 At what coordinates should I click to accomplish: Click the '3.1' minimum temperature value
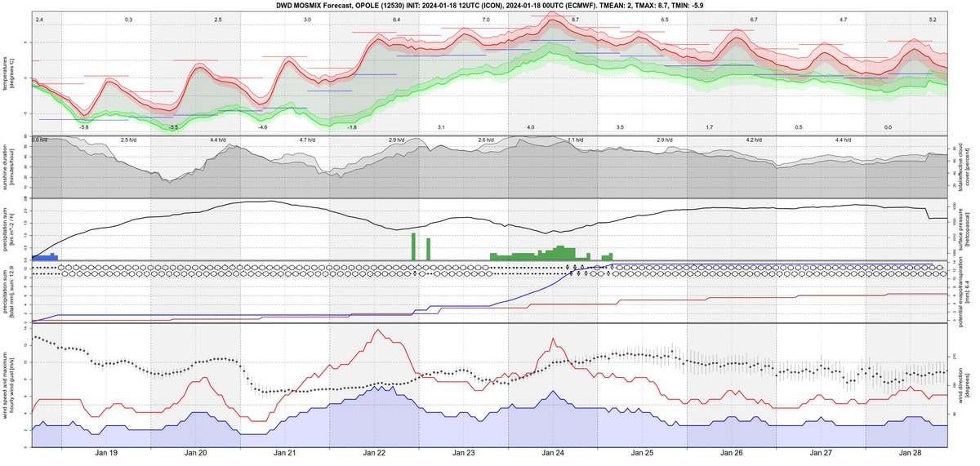[441, 127]
